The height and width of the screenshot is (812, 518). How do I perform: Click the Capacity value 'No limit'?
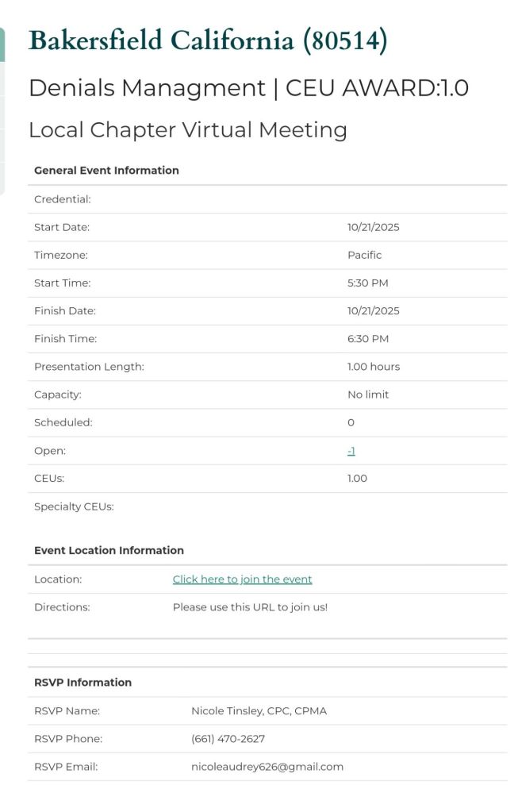pos(368,394)
